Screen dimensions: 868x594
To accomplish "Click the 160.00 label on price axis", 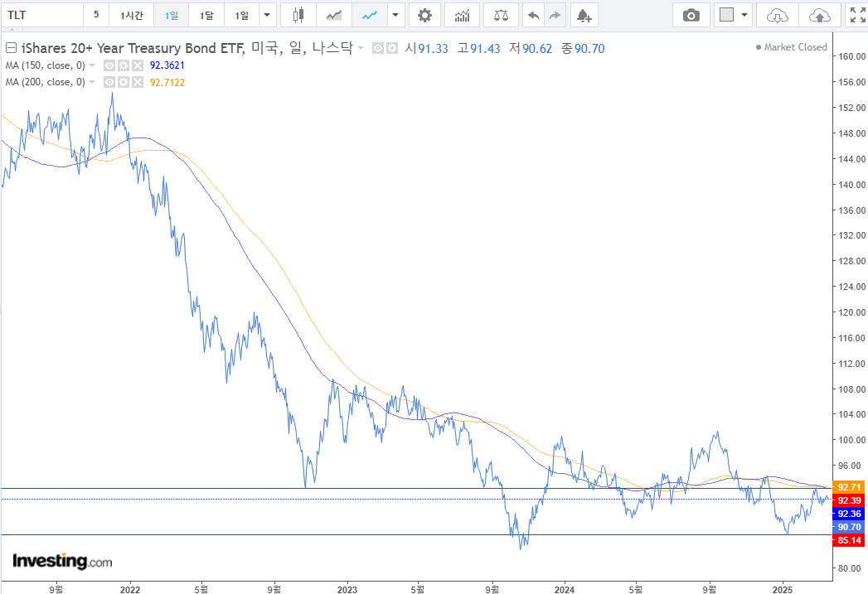I will (x=852, y=56).
